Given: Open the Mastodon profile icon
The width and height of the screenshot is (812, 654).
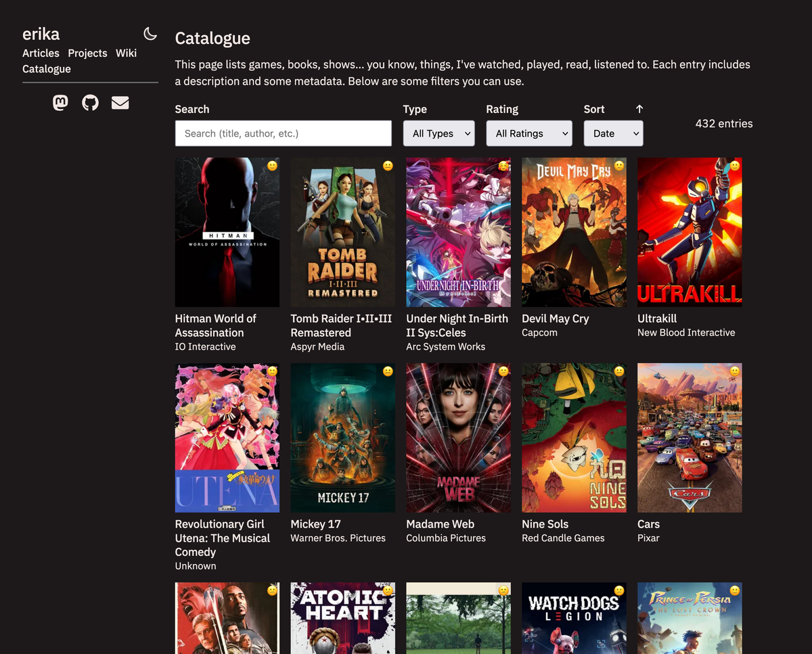Looking at the screenshot, I should [x=60, y=103].
